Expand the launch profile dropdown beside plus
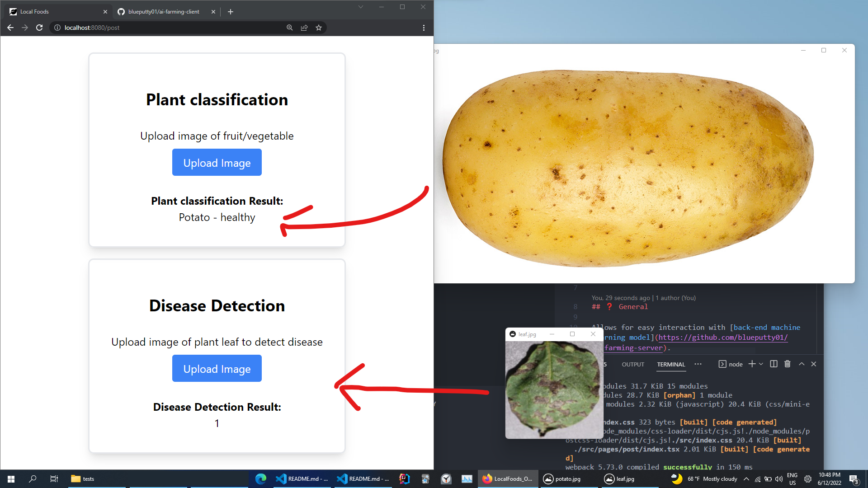The height and width of the screenshot is (488, 868). point(761,364)
